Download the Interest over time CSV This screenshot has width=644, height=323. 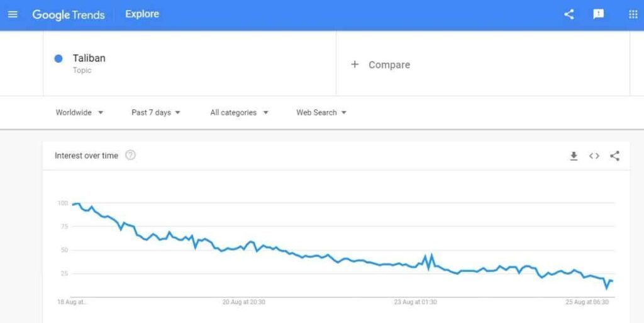click(574, 156)
